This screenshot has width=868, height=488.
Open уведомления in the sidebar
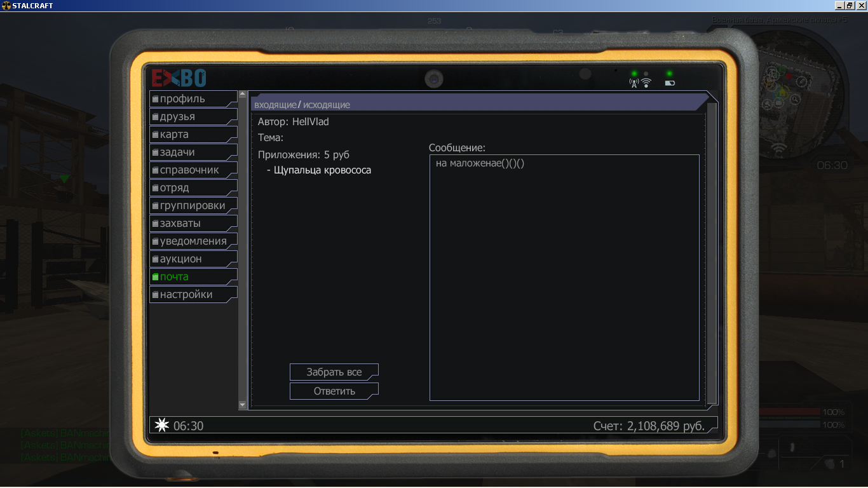(193, 241)
